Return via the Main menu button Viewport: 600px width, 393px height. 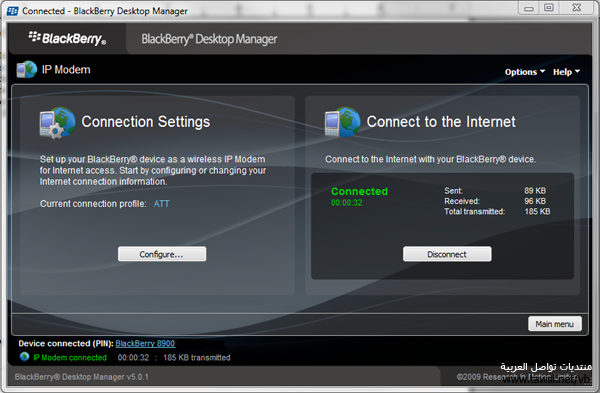point(555,324)
